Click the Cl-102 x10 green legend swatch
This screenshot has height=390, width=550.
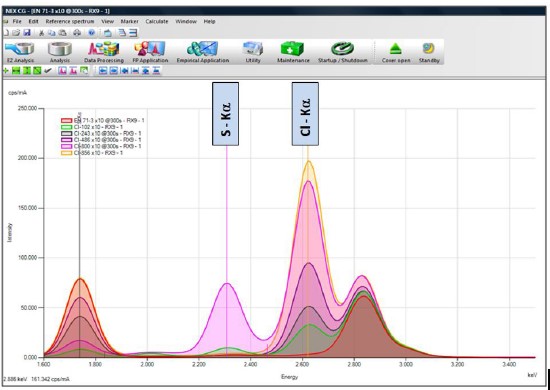pyautogui.click(x=67, y=127)
